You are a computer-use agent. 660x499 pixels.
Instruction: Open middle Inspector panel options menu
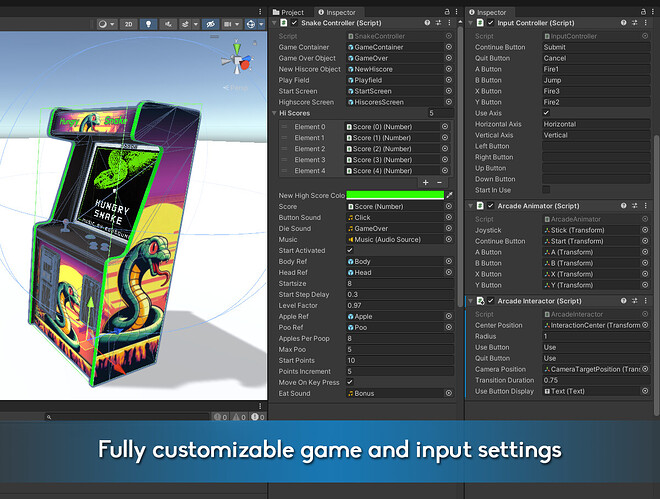(x=456, y=12)
